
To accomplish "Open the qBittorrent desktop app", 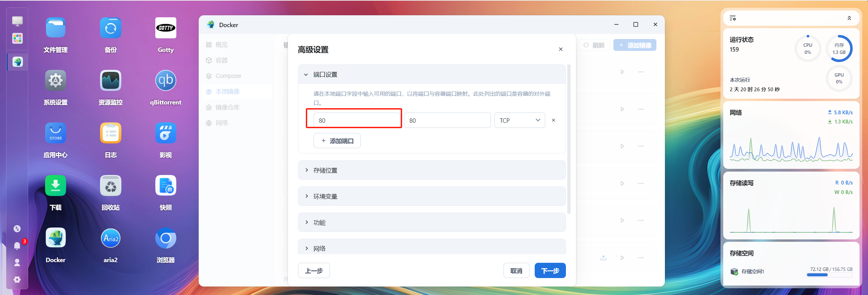I will 165,81.
